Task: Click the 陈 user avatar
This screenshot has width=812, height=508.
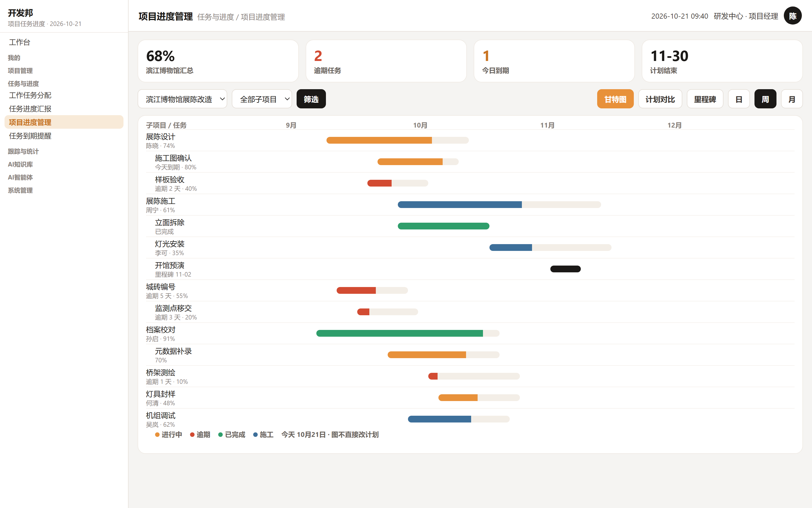Action: (792, 16)
